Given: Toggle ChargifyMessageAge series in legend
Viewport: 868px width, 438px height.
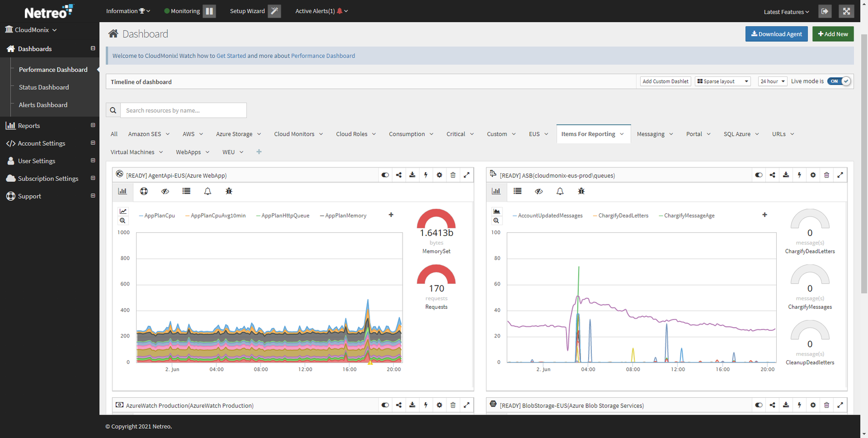Looking at the screenshot, I should click(x=687, y=215).
